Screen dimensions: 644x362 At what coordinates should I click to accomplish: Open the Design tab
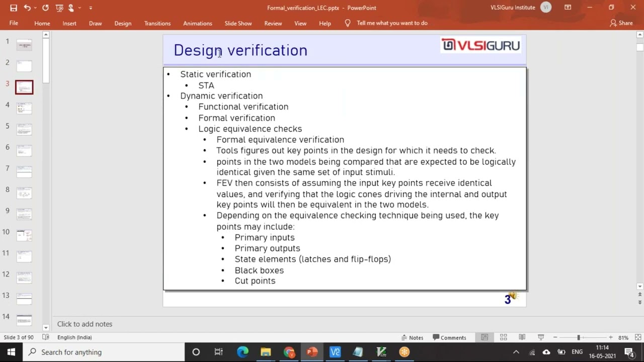[123, 23]
